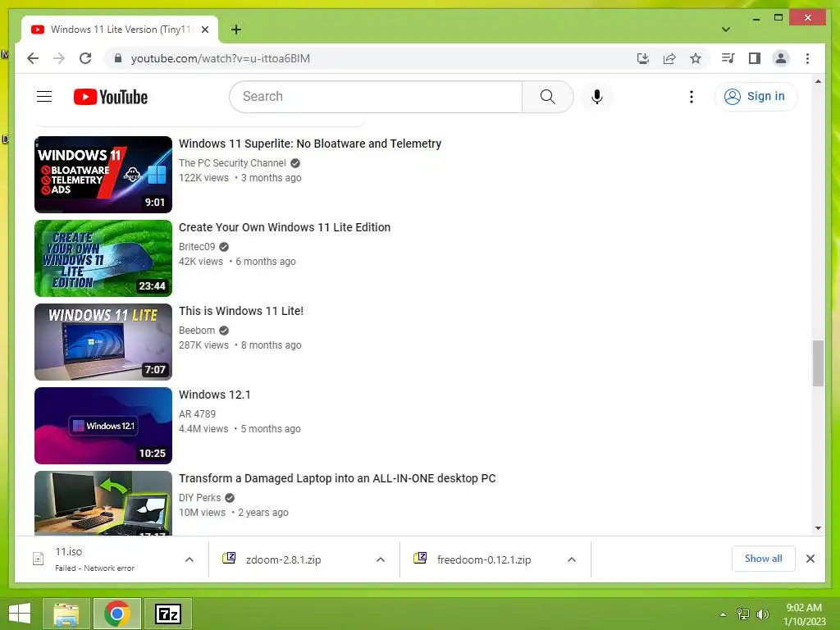The image size is (840, 630).
Task: Visit the Britec09 channel
Action: (197, 246)
